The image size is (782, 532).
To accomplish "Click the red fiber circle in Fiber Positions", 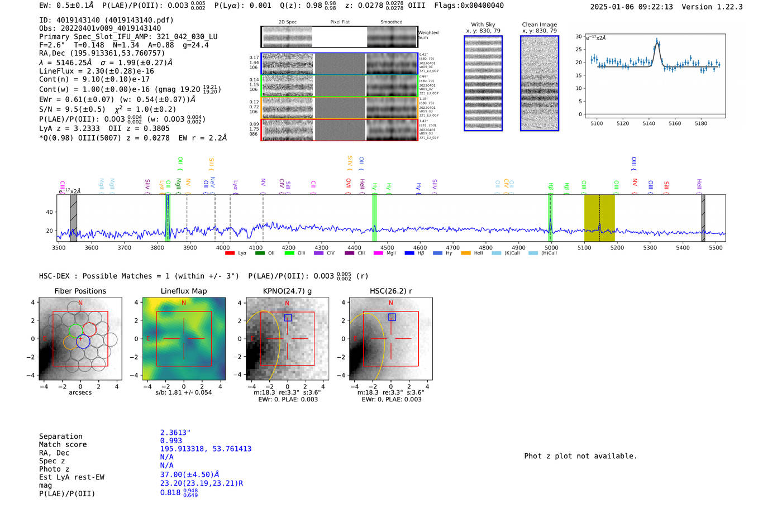I will tap(89, 329).
